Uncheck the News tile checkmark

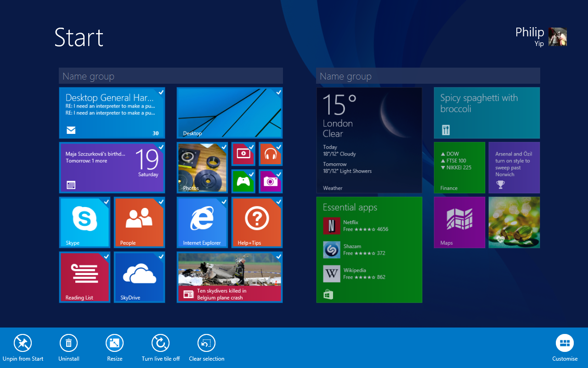click(x=278, y=256)
